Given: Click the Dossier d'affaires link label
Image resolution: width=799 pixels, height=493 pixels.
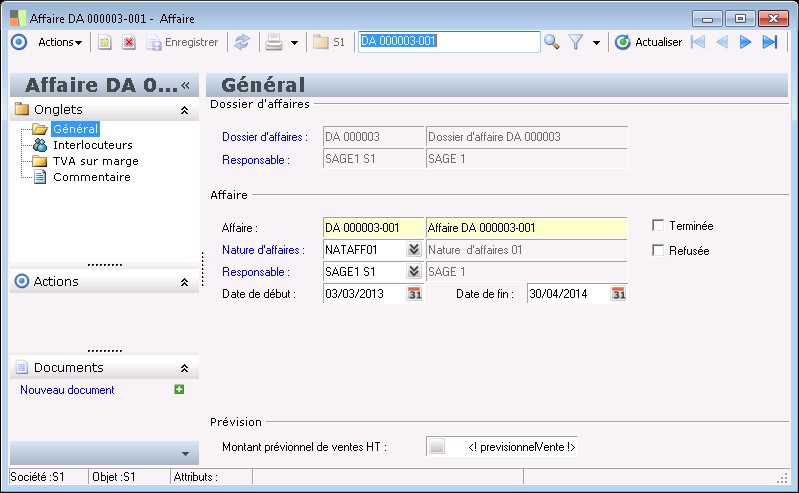Looking at the screenshot, I should 264,137.
